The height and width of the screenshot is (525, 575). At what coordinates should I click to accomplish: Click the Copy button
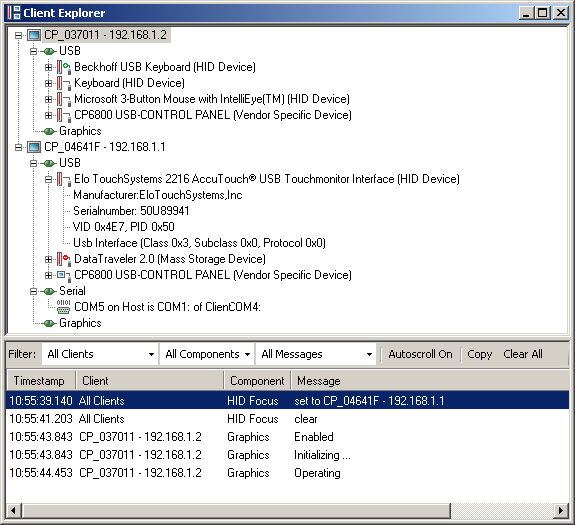tap(479, 354)
